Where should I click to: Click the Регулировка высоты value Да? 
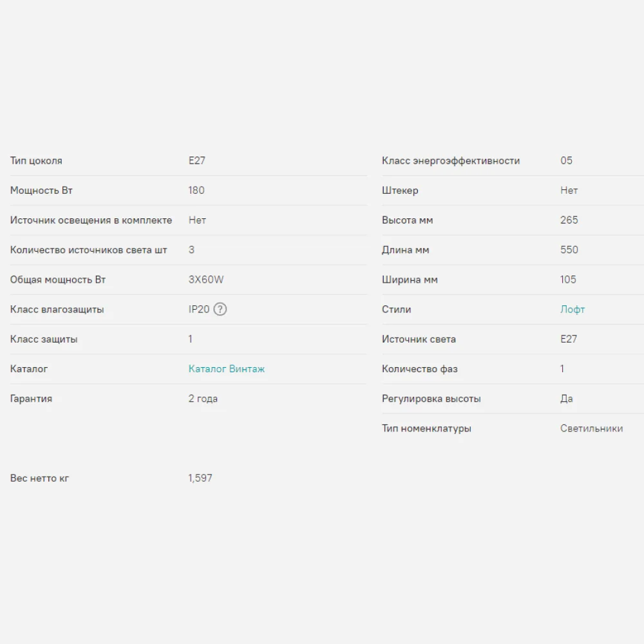[567, 399]
